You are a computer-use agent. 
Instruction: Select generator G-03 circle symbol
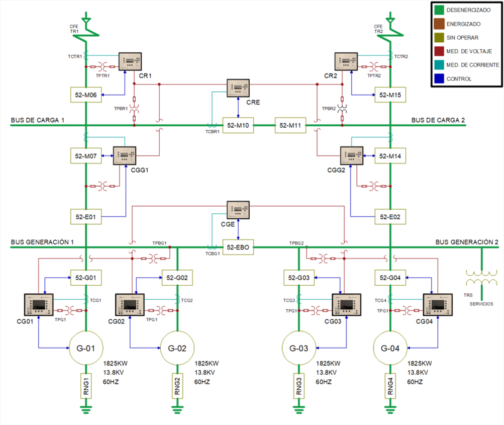click(x=299, y=348)
